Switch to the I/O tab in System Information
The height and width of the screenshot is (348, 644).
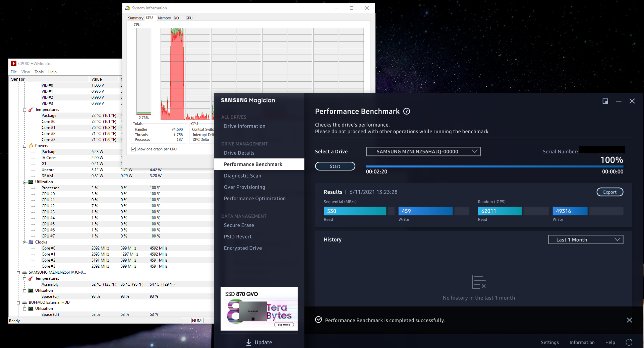click(176, 18)
